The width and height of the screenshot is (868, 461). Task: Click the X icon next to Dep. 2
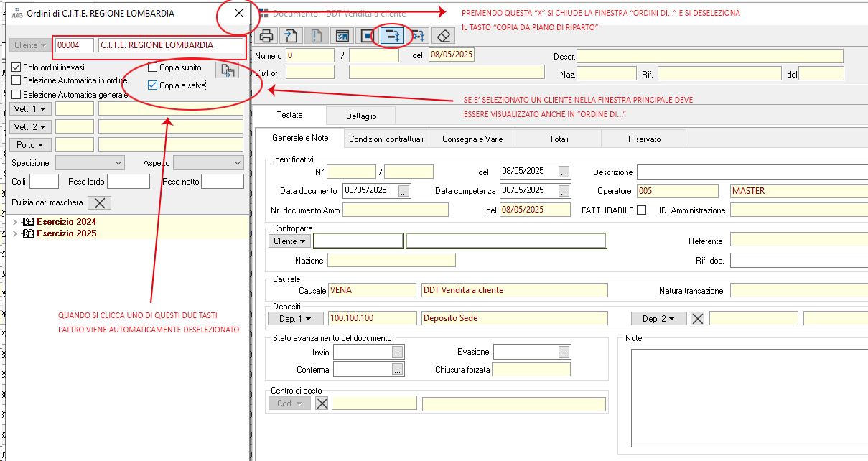pos(697,318)
